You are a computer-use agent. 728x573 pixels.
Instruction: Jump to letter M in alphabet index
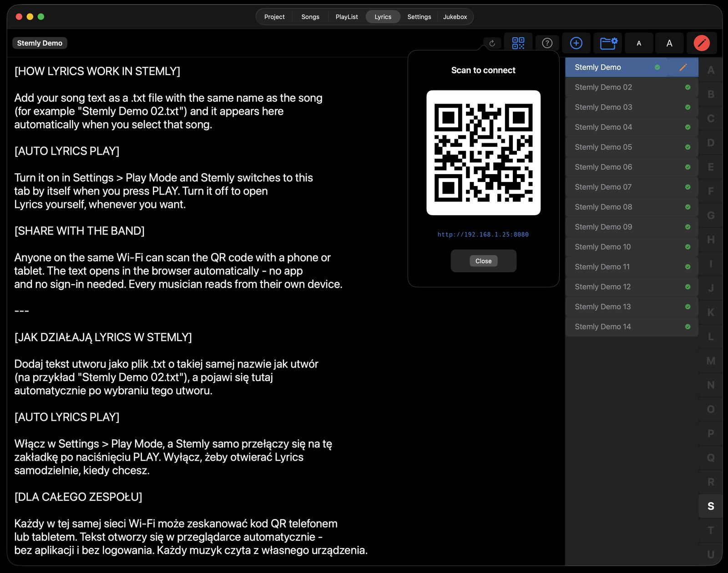[x=711, y=361]
